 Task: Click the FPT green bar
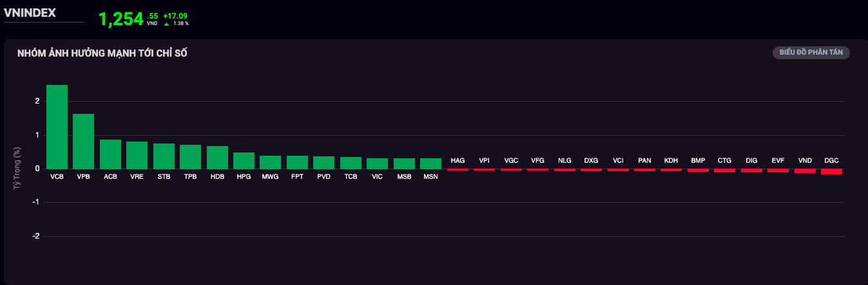coord(297,162)
